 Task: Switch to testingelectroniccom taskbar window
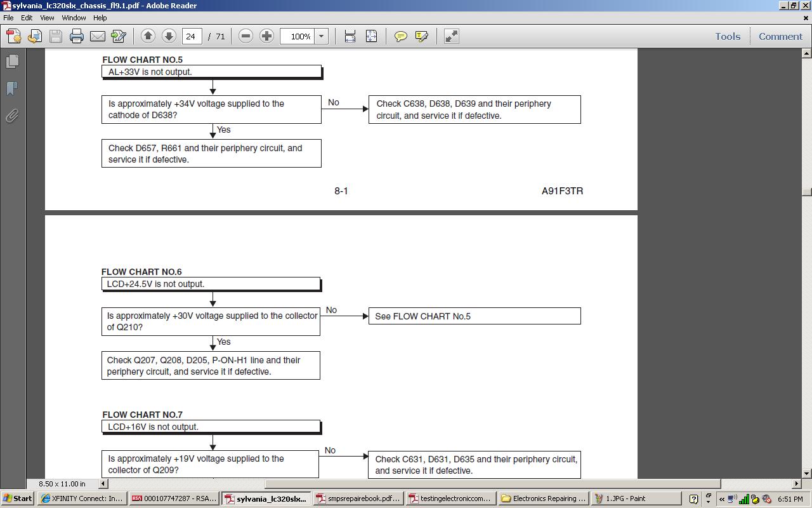click(451, 498)
